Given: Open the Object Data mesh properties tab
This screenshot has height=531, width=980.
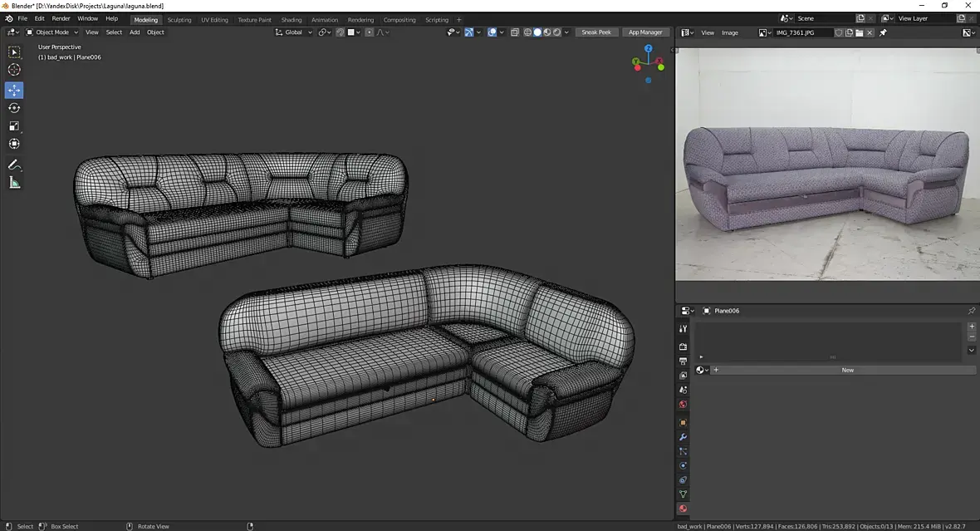Looking at the screenshot, I should coord(683,494).
